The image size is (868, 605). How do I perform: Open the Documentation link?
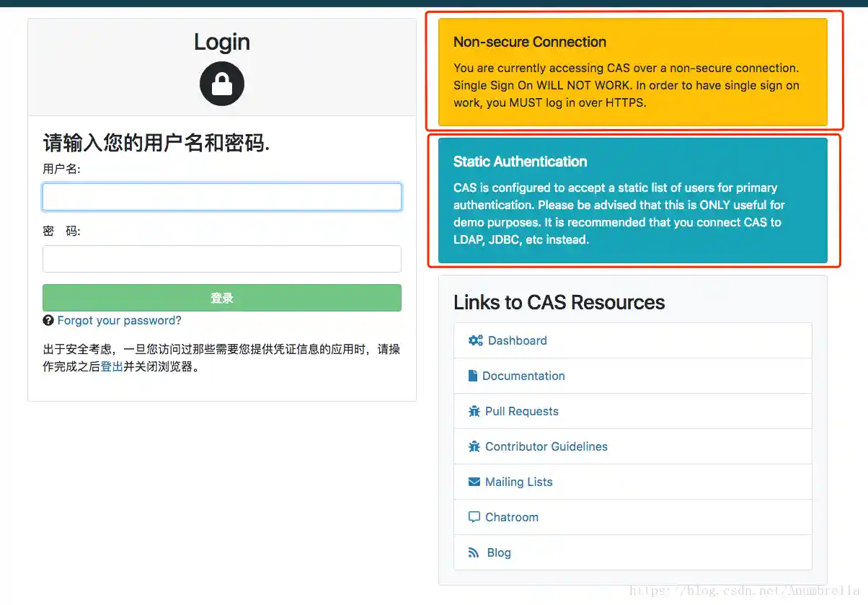click(x=525, y=376)
